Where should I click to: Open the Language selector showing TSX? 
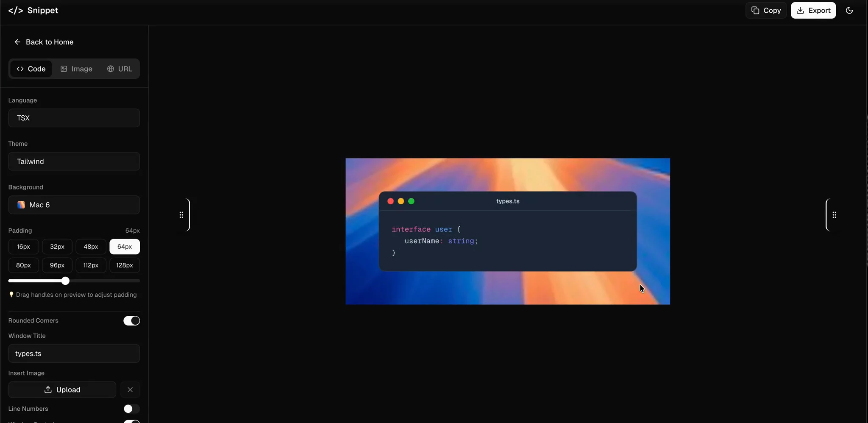[x=74, y=118]
